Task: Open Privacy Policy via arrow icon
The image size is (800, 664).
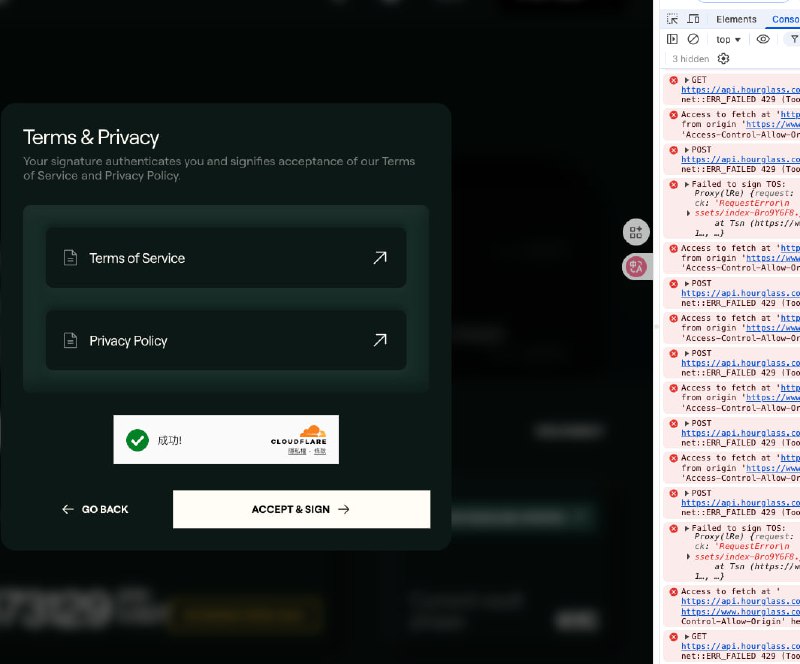Action: click(380, 340)
